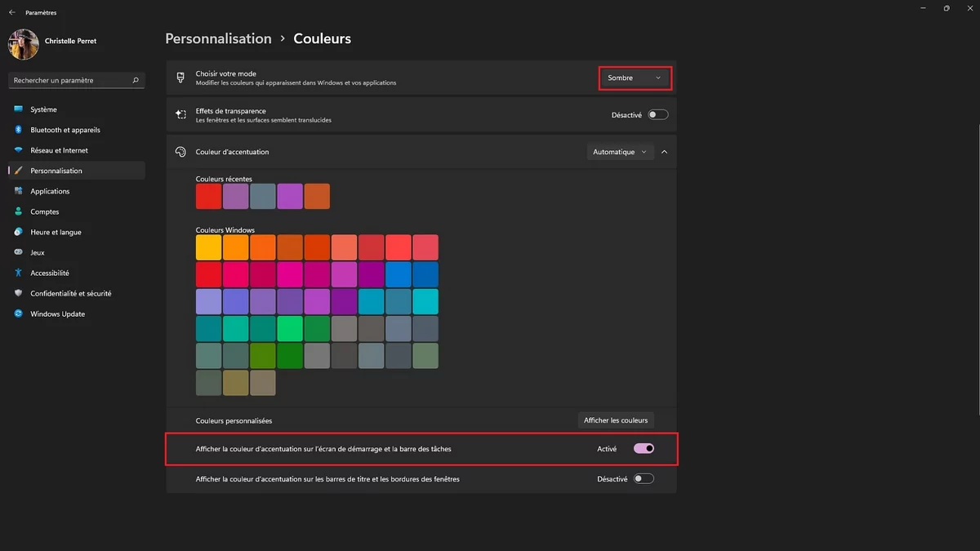Viewport: 980px width, 551px height.
Task: Click Couleurs récentes heading
Action: (224, 179)
